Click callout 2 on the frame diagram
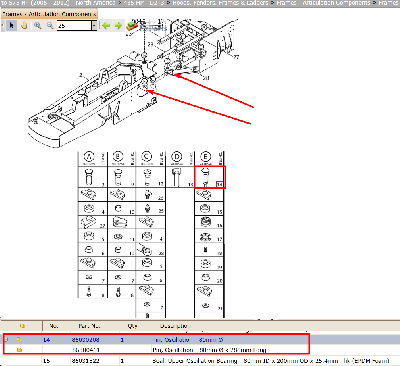400x366 pixels. [81, 75]
